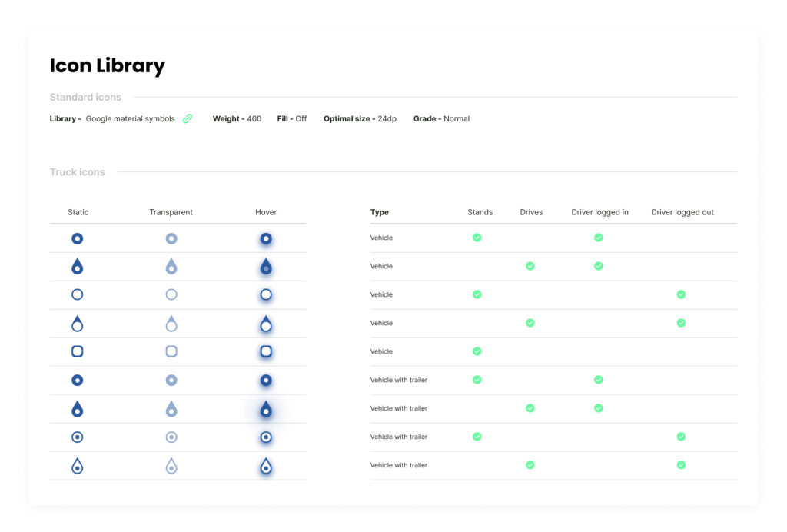Click Hover ring-dot icon for standing trailer, logged out
Viewport: 787px width, 532px height.
point(266,437)
